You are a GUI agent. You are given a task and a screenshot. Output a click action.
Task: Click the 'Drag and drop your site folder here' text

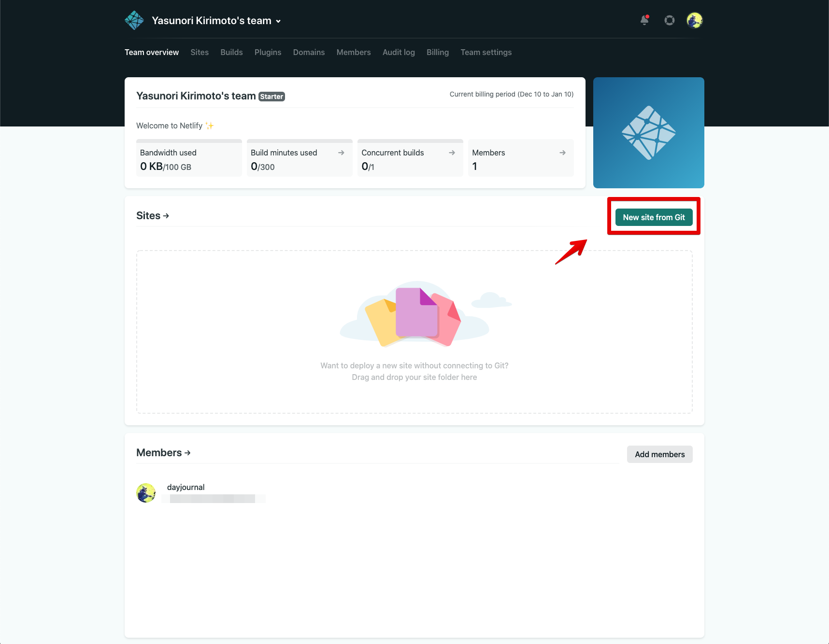point(414,377)
